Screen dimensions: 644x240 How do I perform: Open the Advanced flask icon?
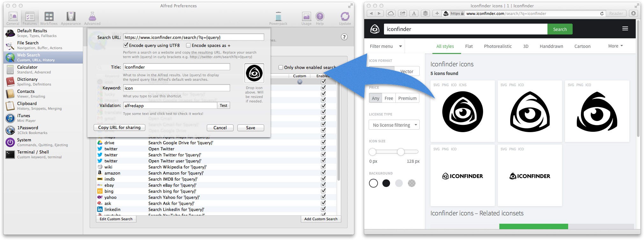coord(92,18)
